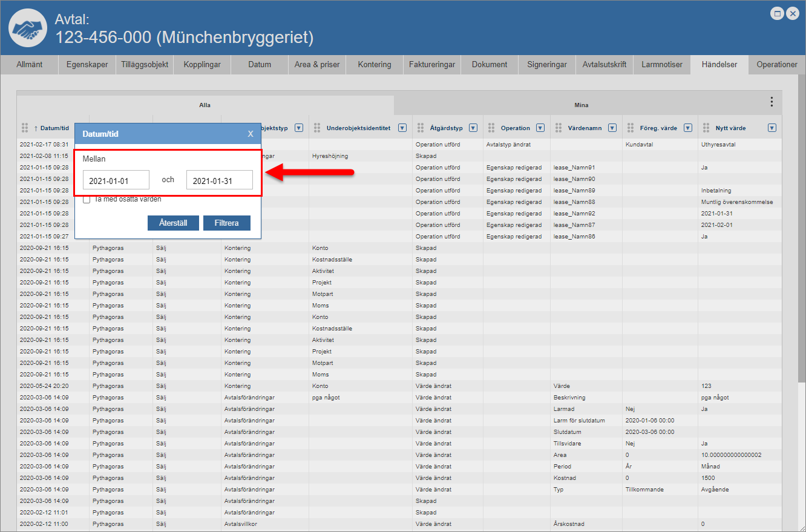The image size is (806, 532).
Task: Click the Datum/tid column drag handle
Action: pyautogui.click(x=25, y=128)
